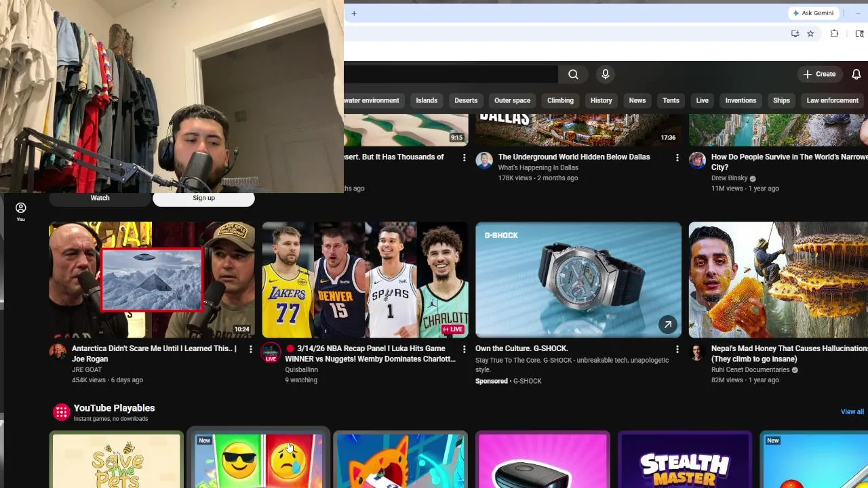Click the YouTube Playables grid icon

point(61,412)
